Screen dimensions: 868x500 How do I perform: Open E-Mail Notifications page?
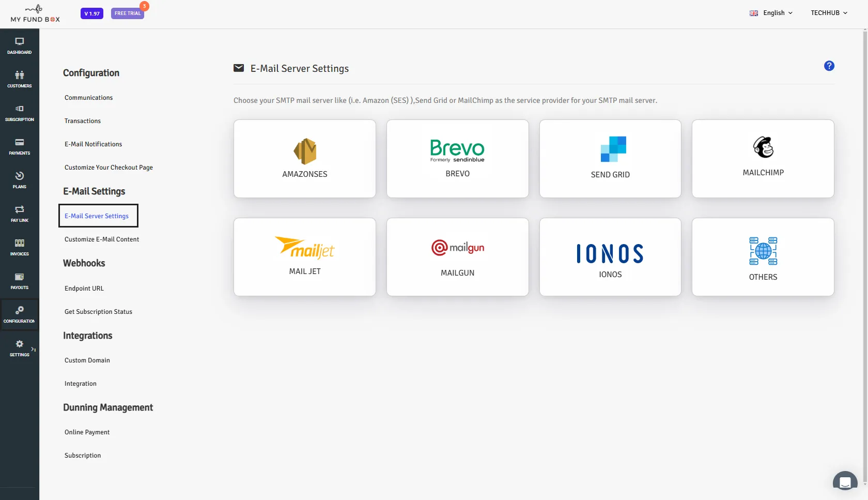pos(93,144)
